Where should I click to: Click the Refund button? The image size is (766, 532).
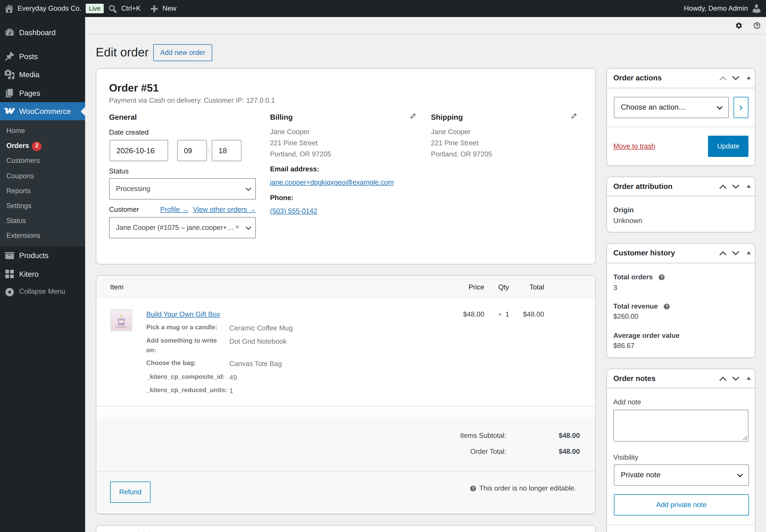coord(130,492)
